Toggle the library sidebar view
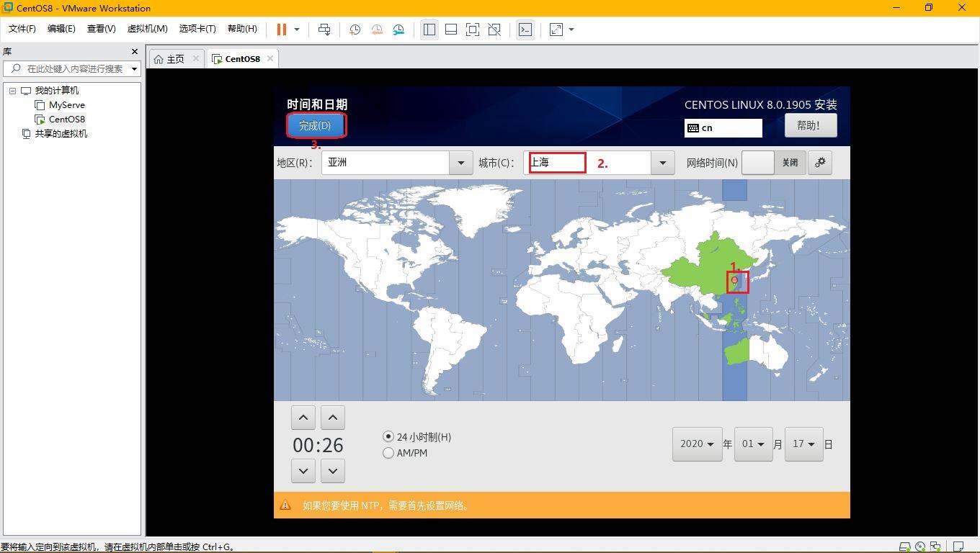Image resolution: width=980 pixels, height=553 pixels. tap(429, 30)
